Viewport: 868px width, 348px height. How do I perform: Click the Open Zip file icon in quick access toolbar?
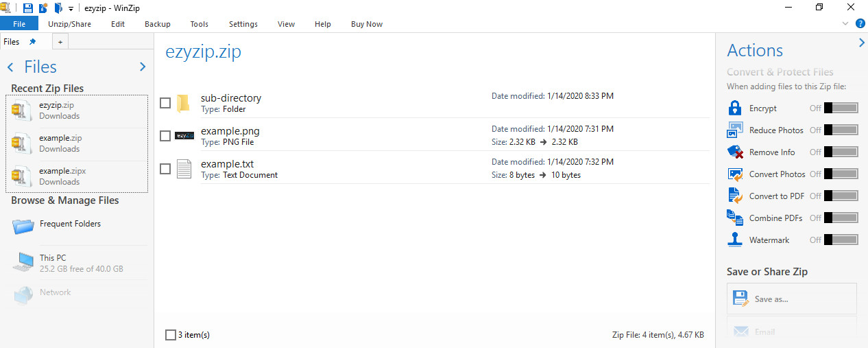pyautogui.click(x=58, y=8)
